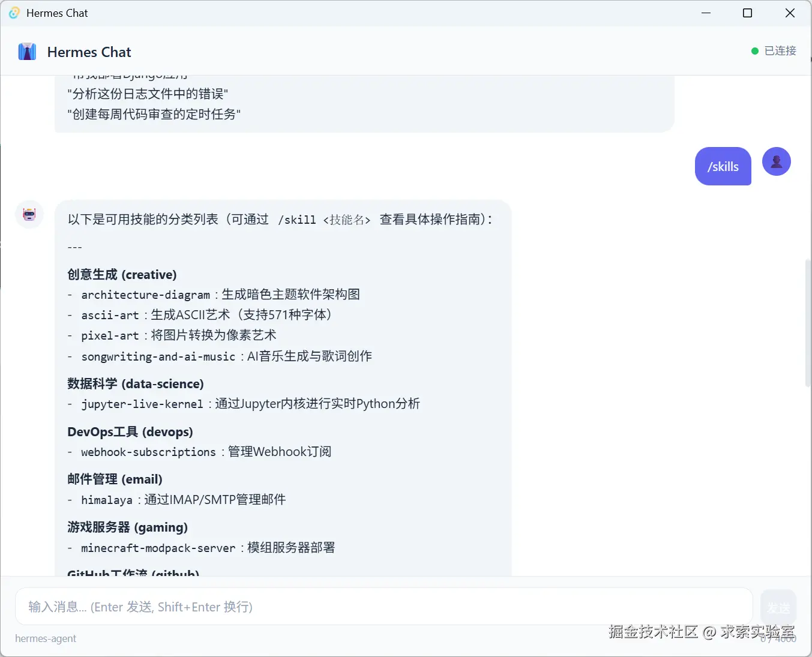
Task: Click the 发送 send button
Action: pyautogui.click(x=778, y=607)
